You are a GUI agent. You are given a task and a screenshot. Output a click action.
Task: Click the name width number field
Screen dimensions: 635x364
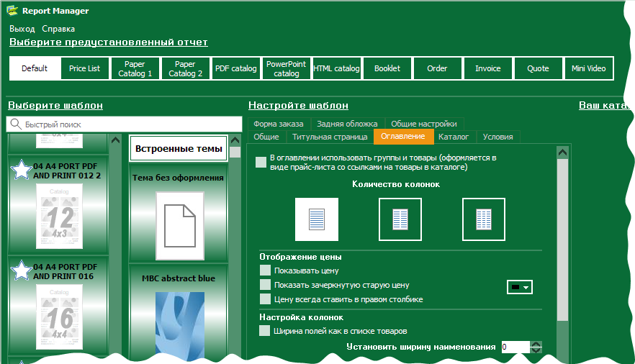(x=515, y=347)
